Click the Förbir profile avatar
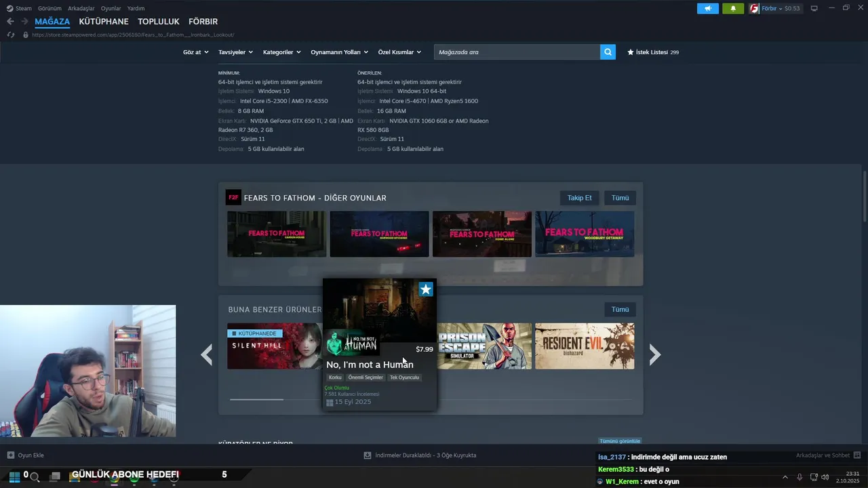Viewport: 868px width, 488px height. point(754,9)
